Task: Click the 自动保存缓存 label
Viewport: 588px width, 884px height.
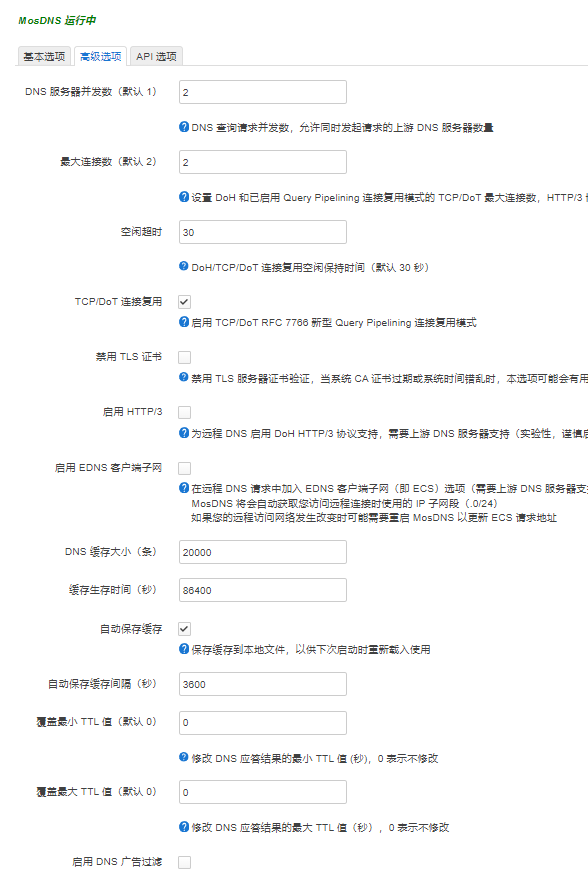Action: (x=131, y=629)
